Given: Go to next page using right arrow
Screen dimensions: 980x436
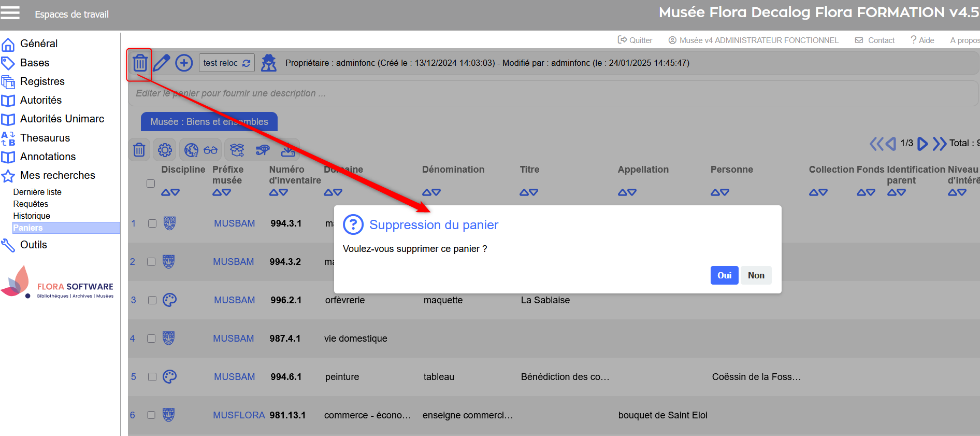Looking at the screenshot, I should point(923,144).
